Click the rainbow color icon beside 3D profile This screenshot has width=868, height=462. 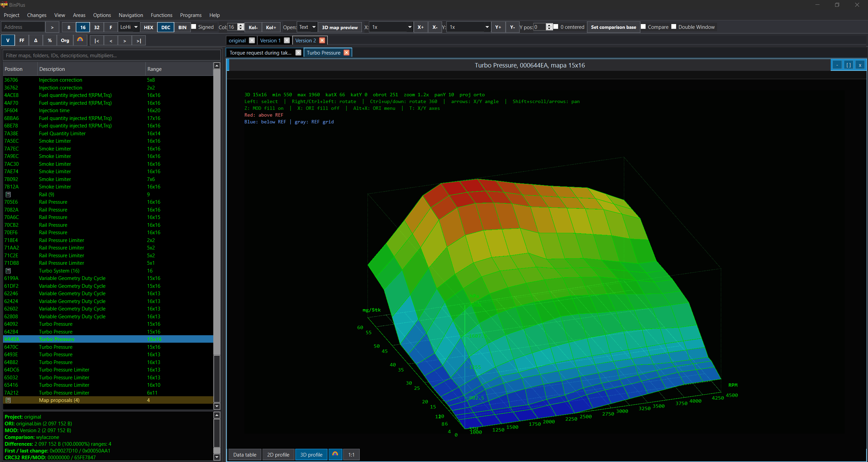335,455
